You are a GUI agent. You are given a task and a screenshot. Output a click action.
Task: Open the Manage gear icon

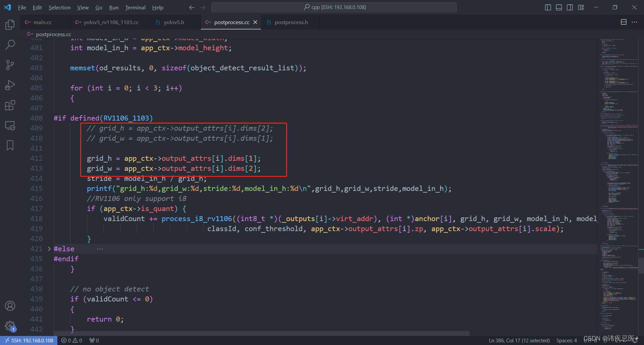tap(10, 326)
